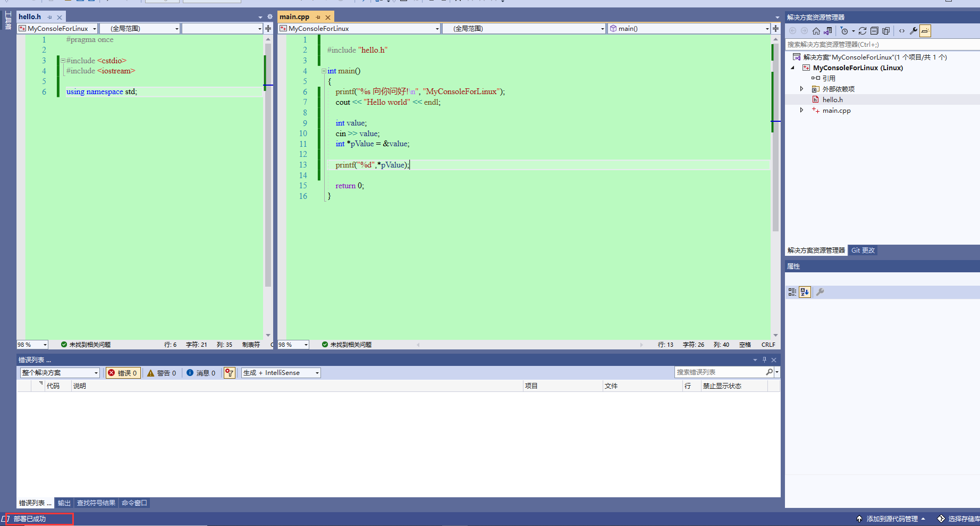Open the main.cpp scope dropdown (全局范围)
The height and width of the screenshot is (526, 980).
coord(524,28)
